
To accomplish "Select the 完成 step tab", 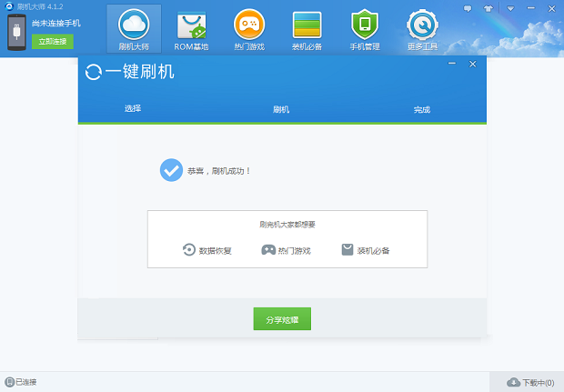I will [x=421, y=109].
